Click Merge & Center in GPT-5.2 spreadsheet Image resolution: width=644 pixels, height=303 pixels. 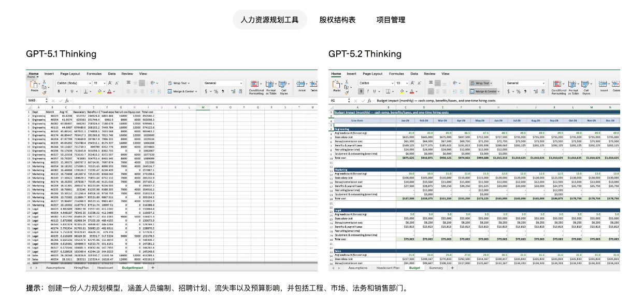[484, 91]
